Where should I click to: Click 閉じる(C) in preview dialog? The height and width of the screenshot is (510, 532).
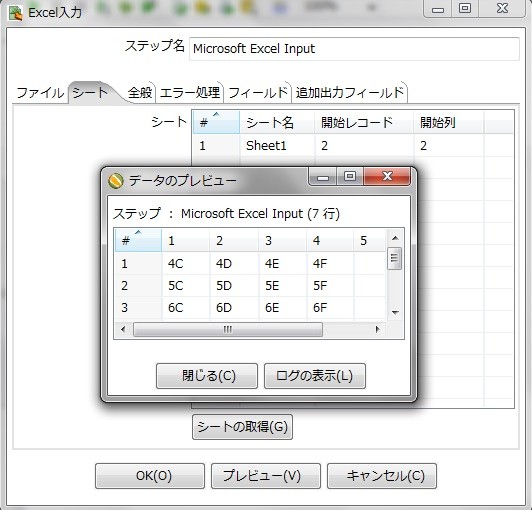coord(207,376)
